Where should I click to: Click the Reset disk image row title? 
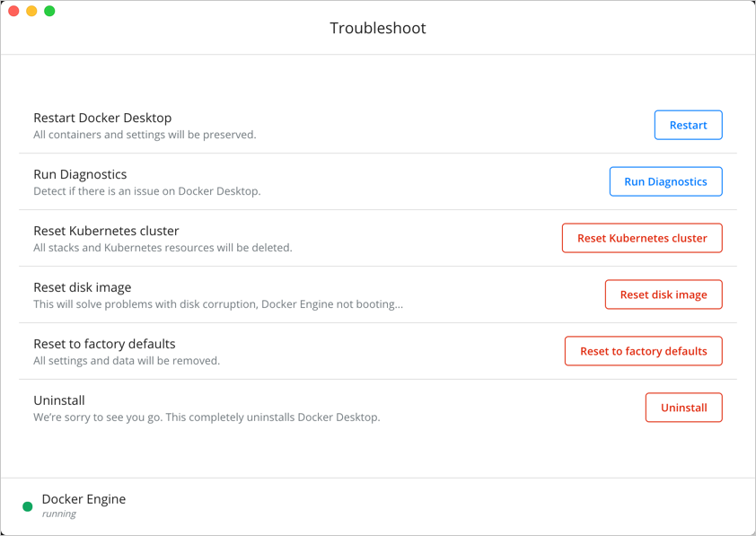(x=81, y=287)
